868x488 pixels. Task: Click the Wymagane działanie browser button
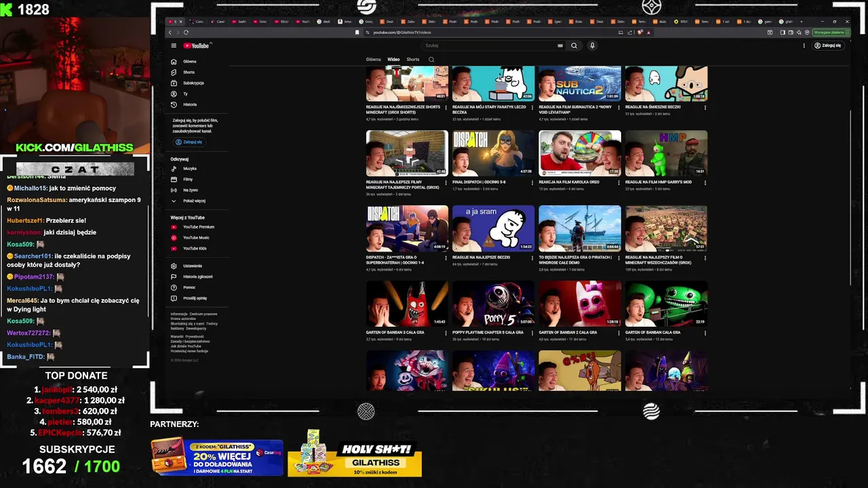(830, 32)
